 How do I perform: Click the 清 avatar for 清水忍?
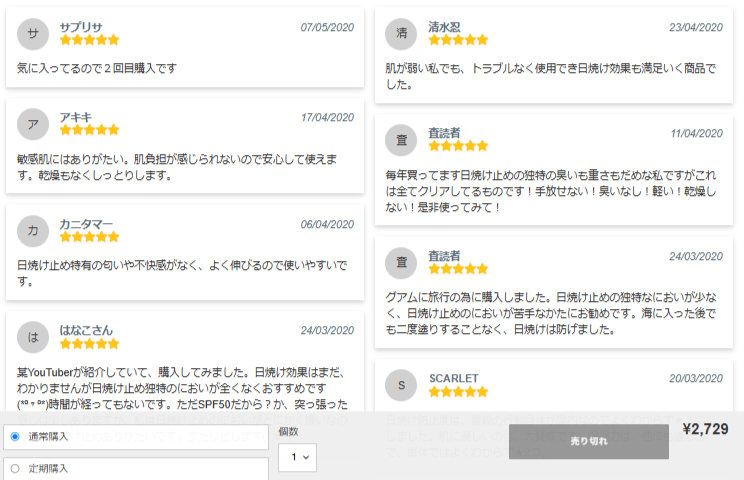pos(401,34)
